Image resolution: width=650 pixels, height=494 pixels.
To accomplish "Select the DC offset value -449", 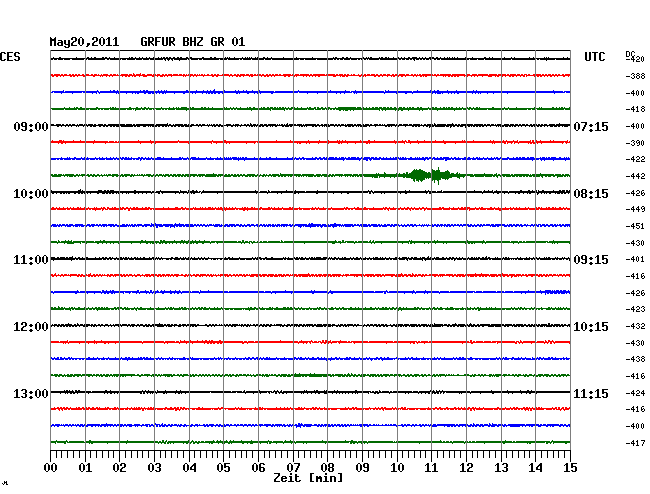I will pyautogui.click(x=635, y=209).
